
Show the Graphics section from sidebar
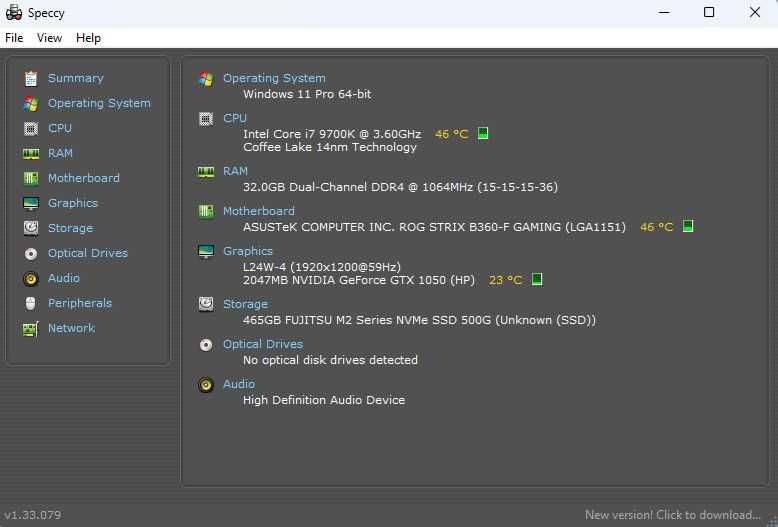pos(72,203)
